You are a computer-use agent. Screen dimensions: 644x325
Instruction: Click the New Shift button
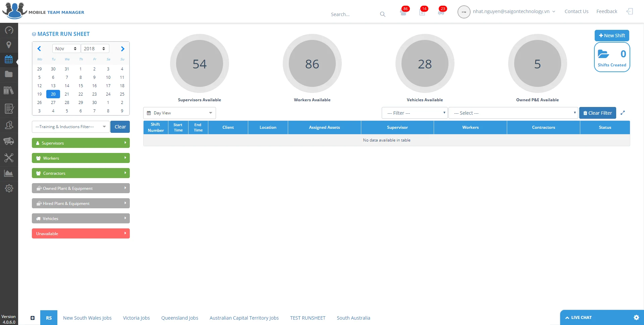pyautogui.click(x=611, y=36)
